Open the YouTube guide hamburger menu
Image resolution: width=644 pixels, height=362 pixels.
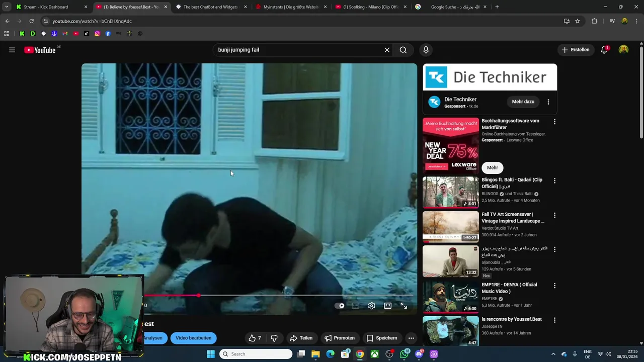(x=12, y=50)
